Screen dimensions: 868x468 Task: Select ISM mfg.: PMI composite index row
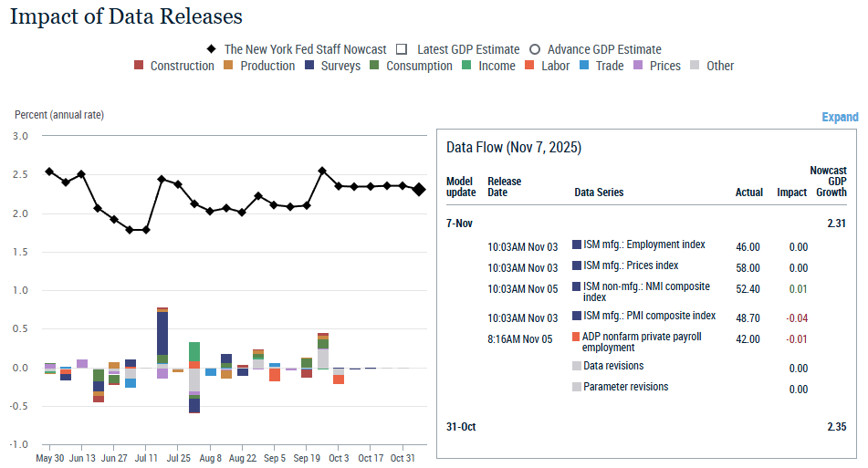click(648, 317)
